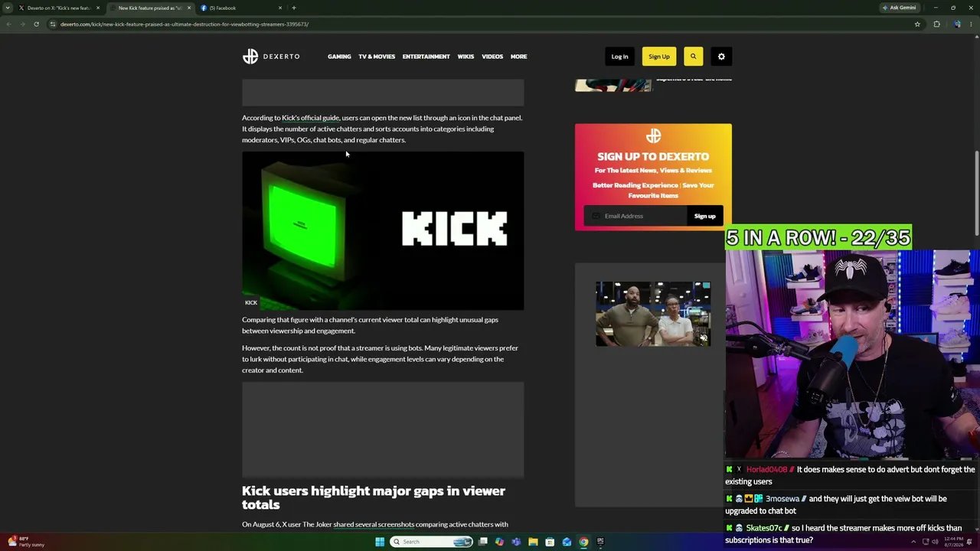Image resolution: width=980 pixels, height=551 pixels.
Task: Select the New Kick feature article tab
Action: point(150,8)
